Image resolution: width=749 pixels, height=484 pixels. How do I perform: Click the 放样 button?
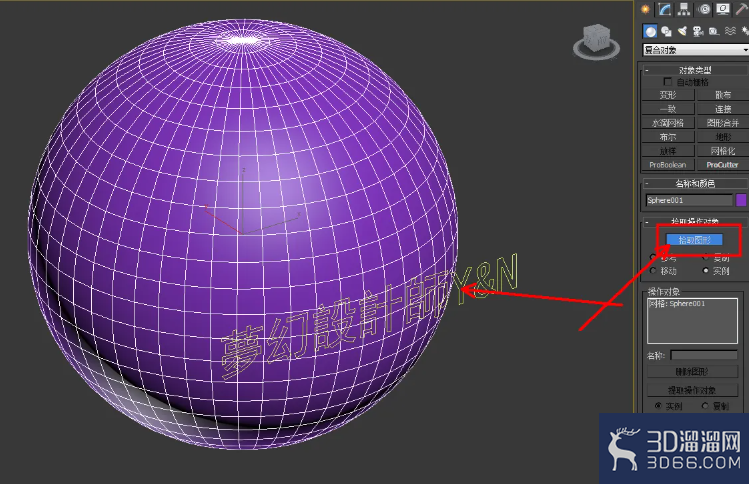tap(668, 151)
